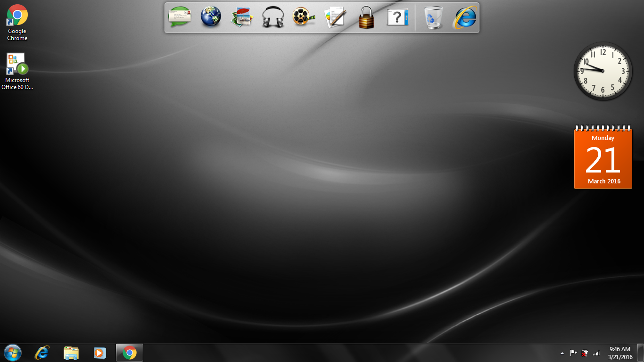Launch the film reel video icon
The width and height of the screenshot is (644, 362).
click(304, 17)
